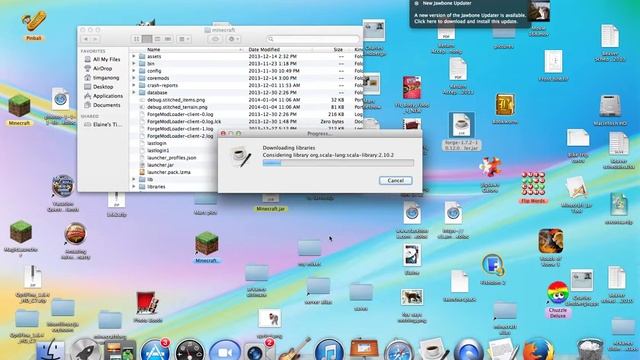Screen dimensions: 640x360
Task: Click the Java icon in Progress dialog
Action: coord(241,157)
